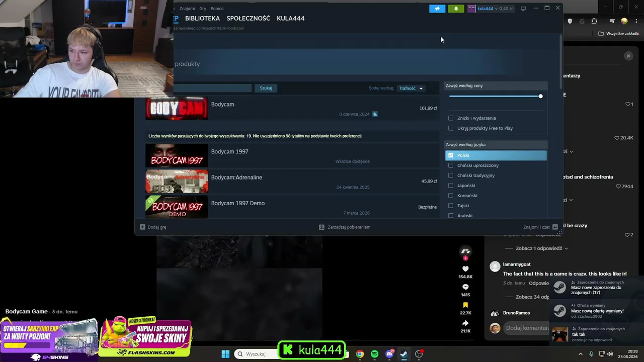This screenshot has width=644, height=362.
Task: Open the green Steam notifications bell
Action: 456,9
